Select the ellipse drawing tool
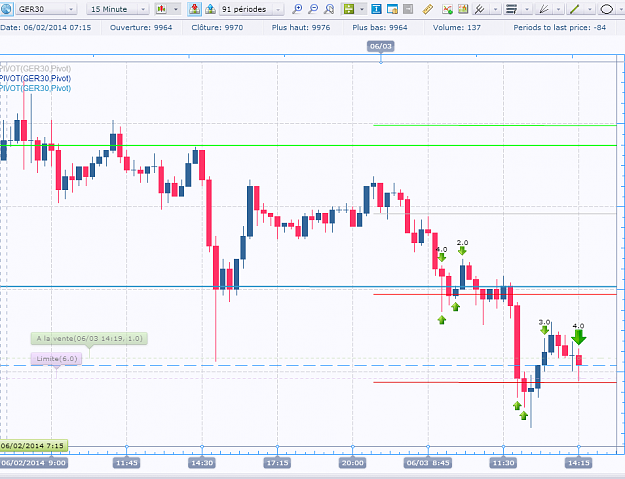The width and height of the screenshot is (625, 479). (607, 9)
